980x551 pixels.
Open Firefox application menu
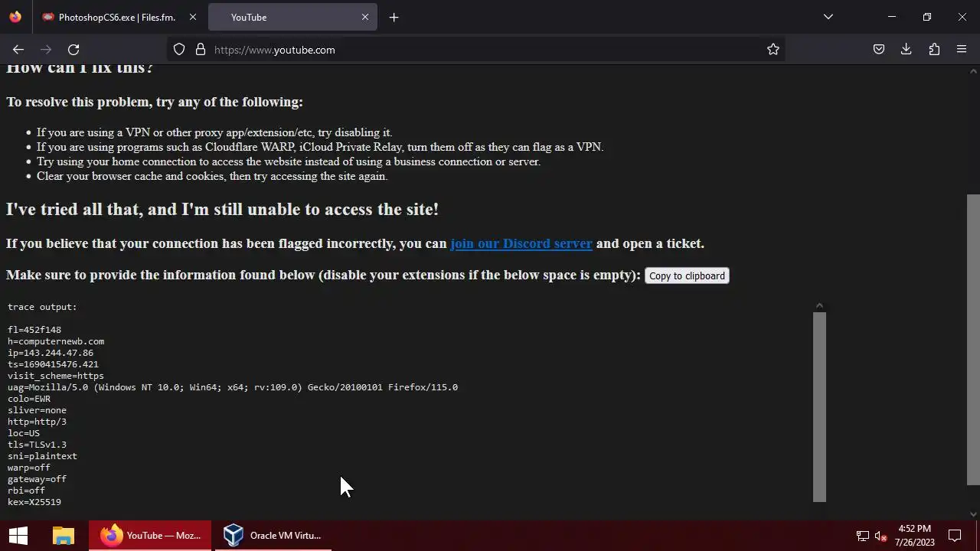click(962, 50)
